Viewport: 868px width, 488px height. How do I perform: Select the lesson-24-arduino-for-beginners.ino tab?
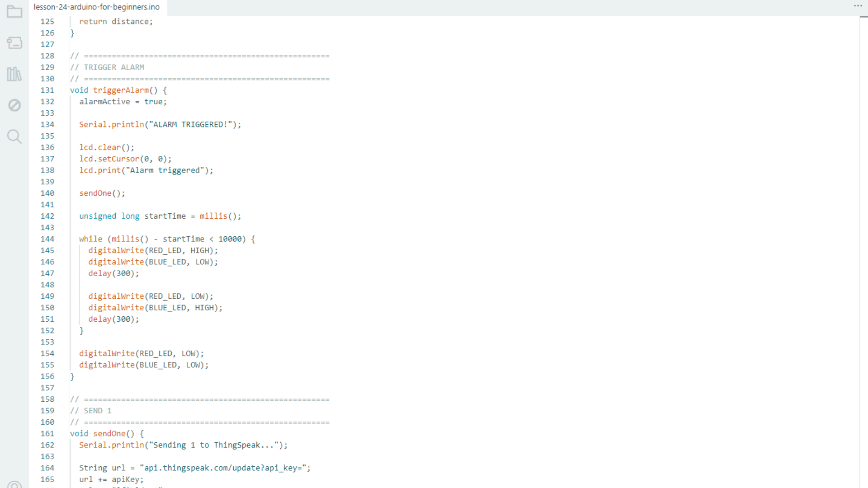click(x=97, y=7)
